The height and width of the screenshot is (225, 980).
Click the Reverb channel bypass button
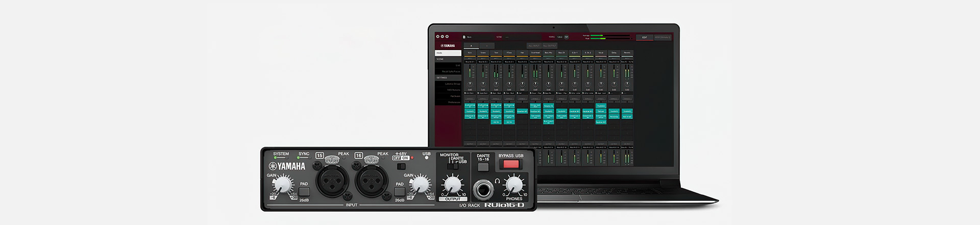[627, 99]
